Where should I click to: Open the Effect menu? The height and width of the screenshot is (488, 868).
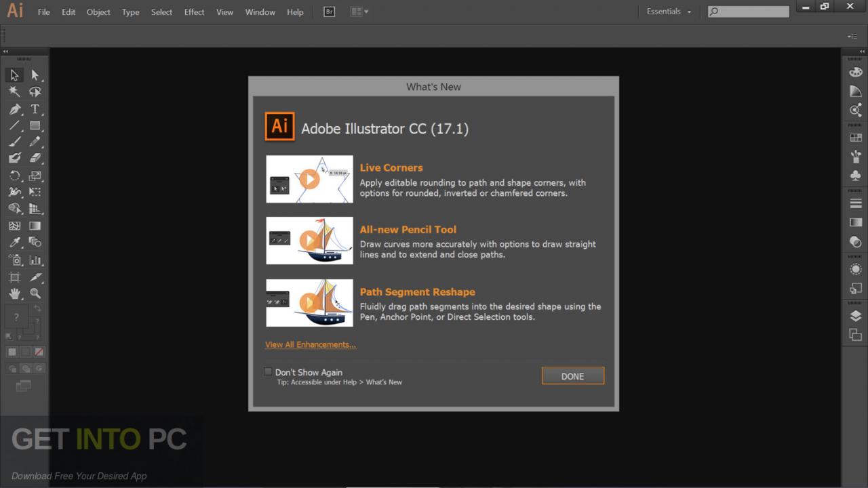tap(194, 12)
